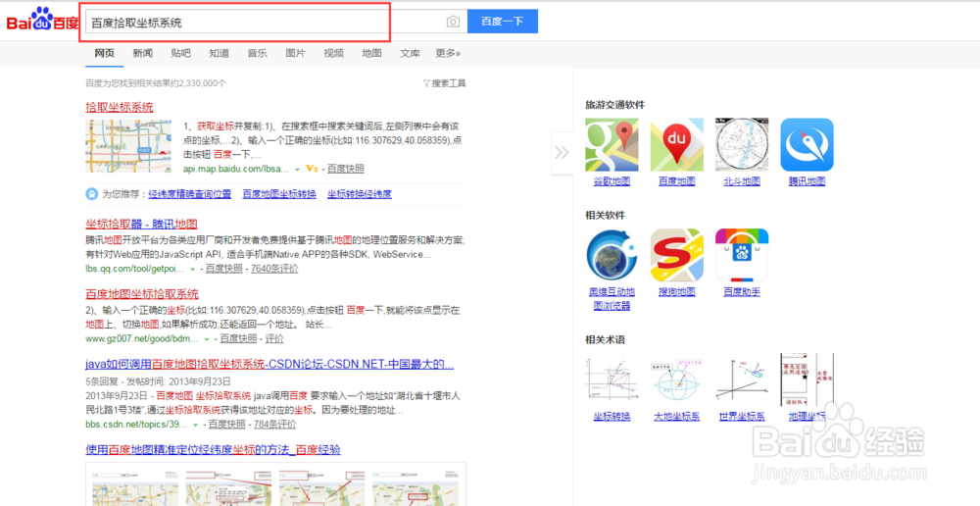Open the 世界坐标系 term link
This screenshot has height=506, width=980.
point(742,417)
